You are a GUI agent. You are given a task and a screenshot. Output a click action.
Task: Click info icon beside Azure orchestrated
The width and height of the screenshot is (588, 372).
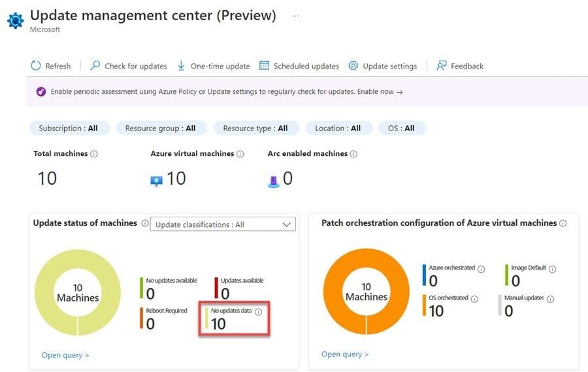pyautogui.click(x=481, y=269)
